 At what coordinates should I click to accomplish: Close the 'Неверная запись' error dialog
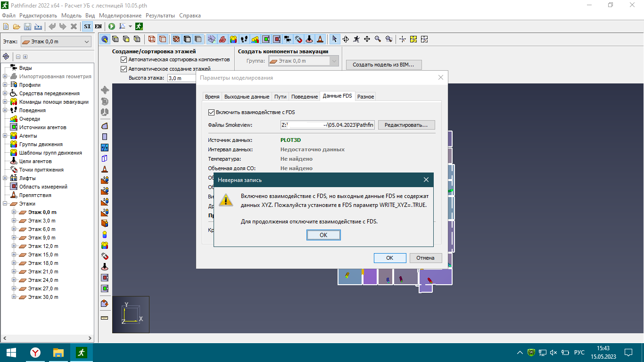click(x=426, y=180)
